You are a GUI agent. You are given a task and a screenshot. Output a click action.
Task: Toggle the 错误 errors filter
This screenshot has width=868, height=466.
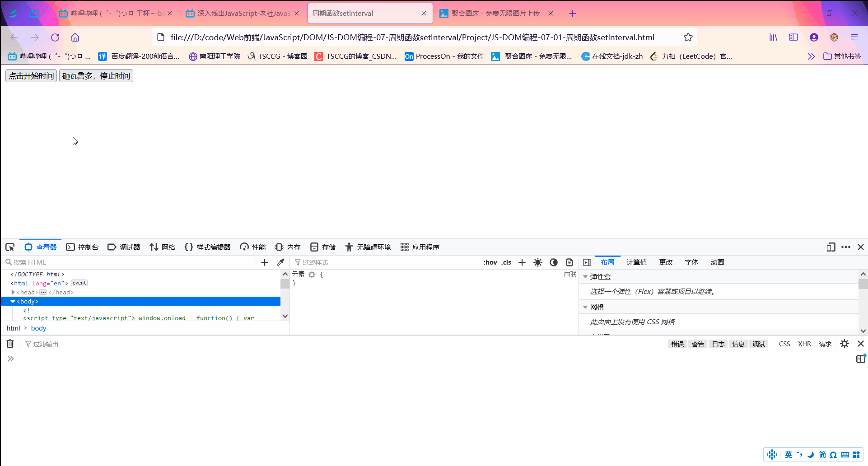677,344
